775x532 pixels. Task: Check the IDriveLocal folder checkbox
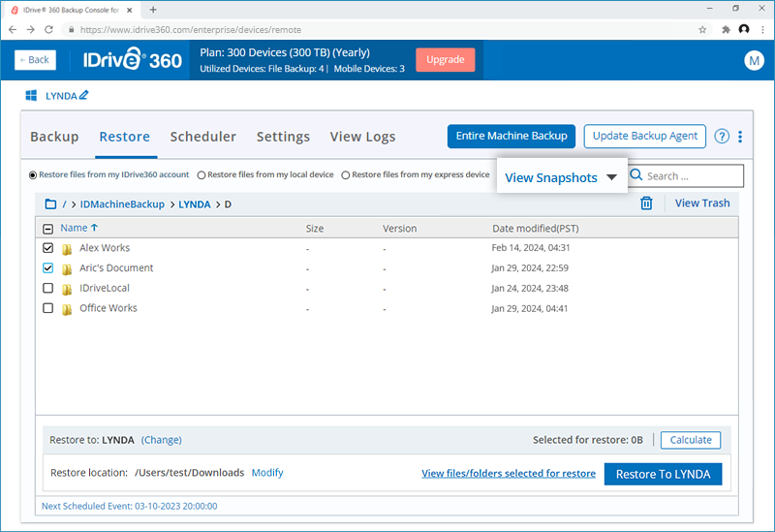click(x=48, y=289)
